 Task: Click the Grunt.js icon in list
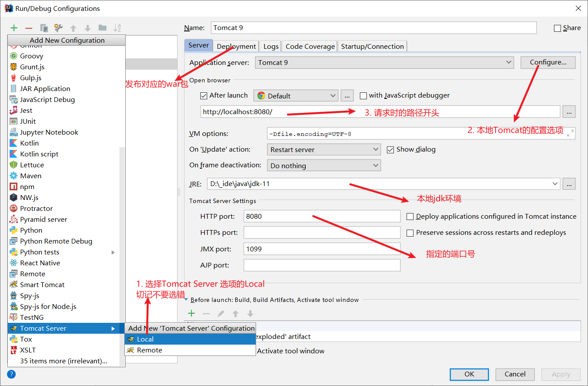(x=14, y=67)
